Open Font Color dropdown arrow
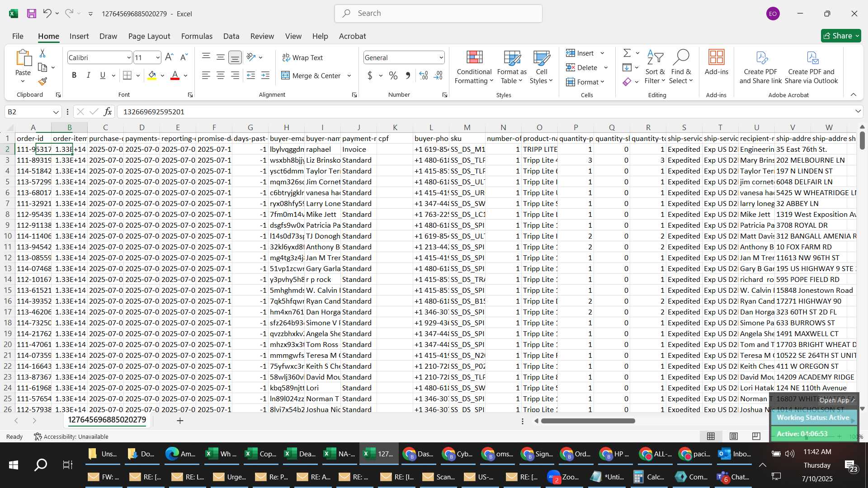Image resolution: width=868 pixels, height=488 pixels. click(x=185, y=76)
